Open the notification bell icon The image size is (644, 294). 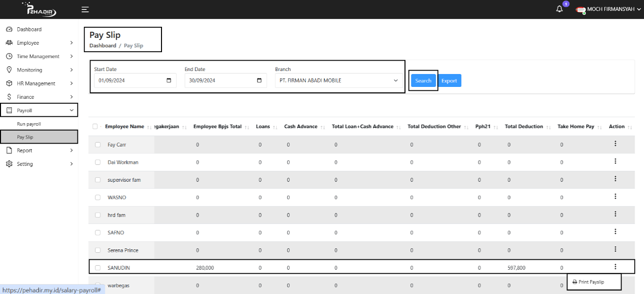[560, 9]
